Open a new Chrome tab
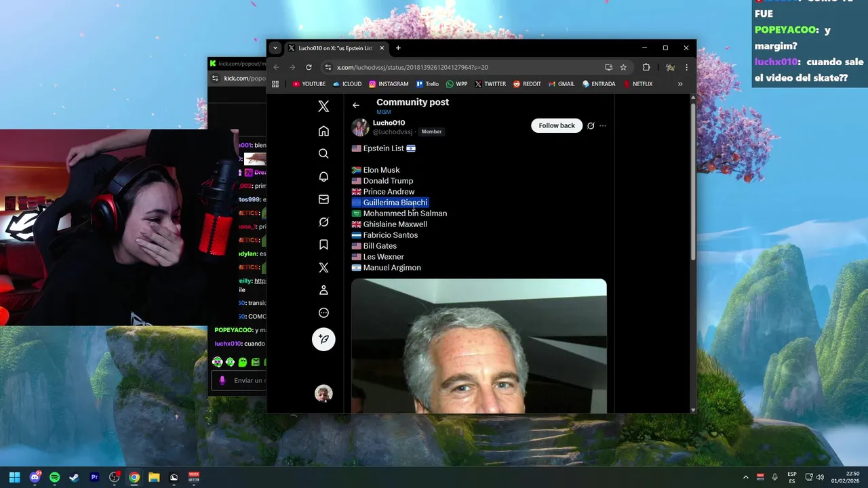Image resolution: width=868 pixels, height=488 pixels. [x=398, y=48]
